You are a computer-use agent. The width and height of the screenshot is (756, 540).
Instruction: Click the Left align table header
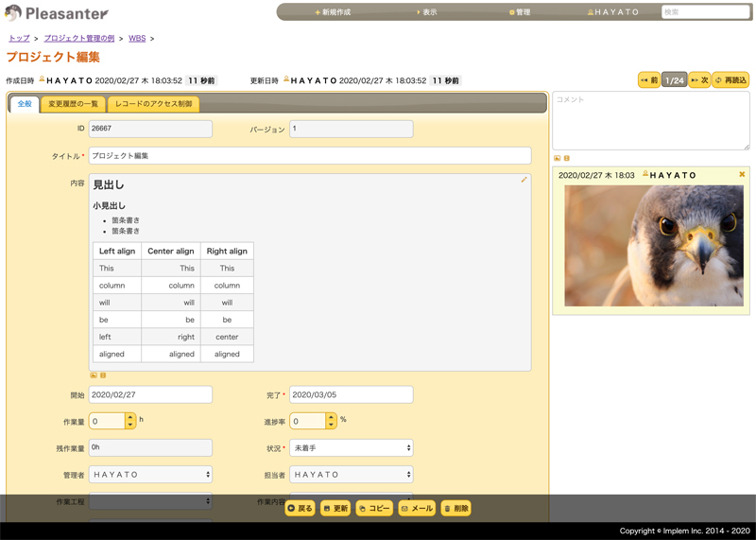117,251
